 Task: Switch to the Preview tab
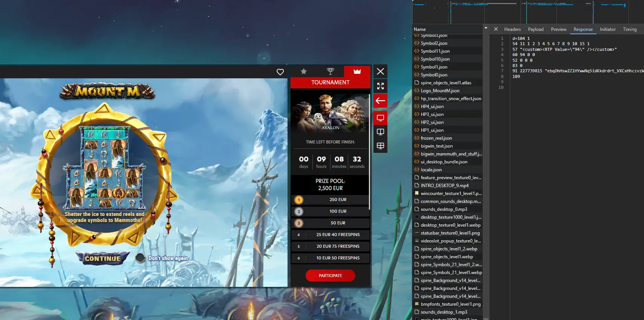pos(558,29)
